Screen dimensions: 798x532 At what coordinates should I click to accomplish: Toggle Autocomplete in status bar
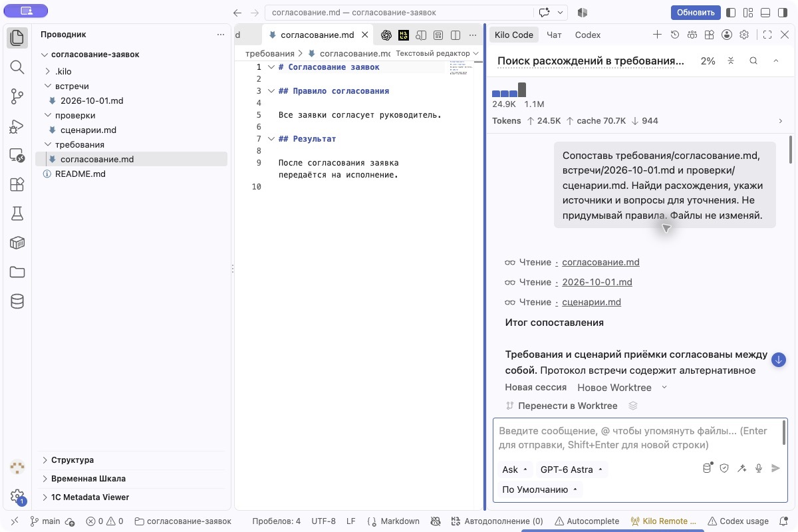point(587,521)
